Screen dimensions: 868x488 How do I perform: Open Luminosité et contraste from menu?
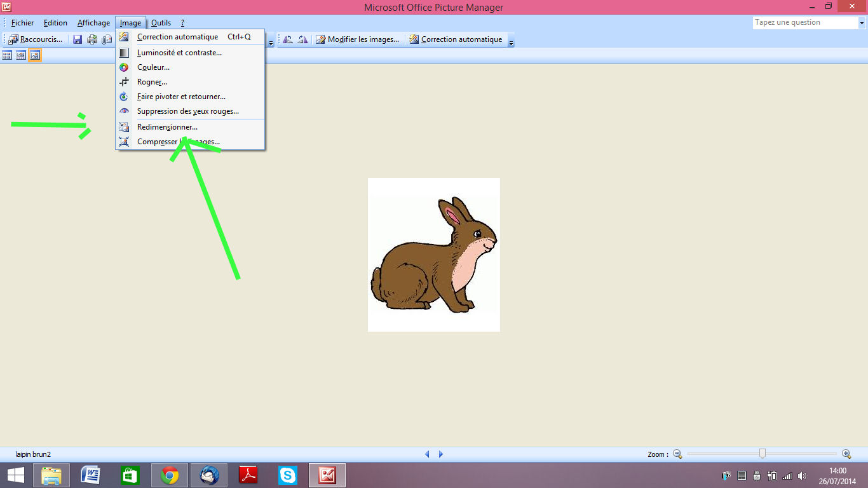(x=190, y=53)
